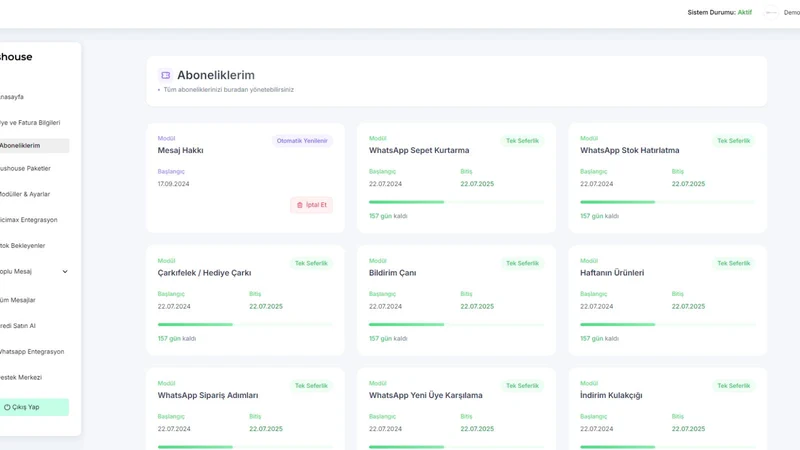
Task: Click the Demo account name
Action: click(x=792, y=12)
